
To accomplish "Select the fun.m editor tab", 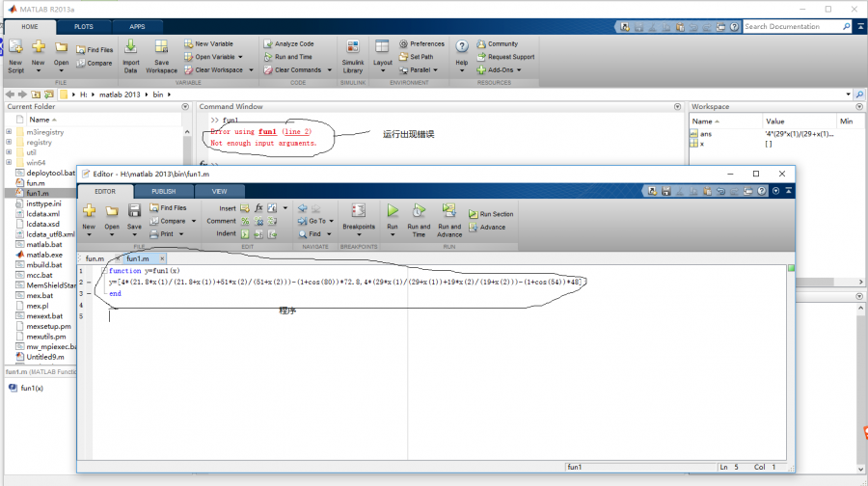I will point(95,258).
